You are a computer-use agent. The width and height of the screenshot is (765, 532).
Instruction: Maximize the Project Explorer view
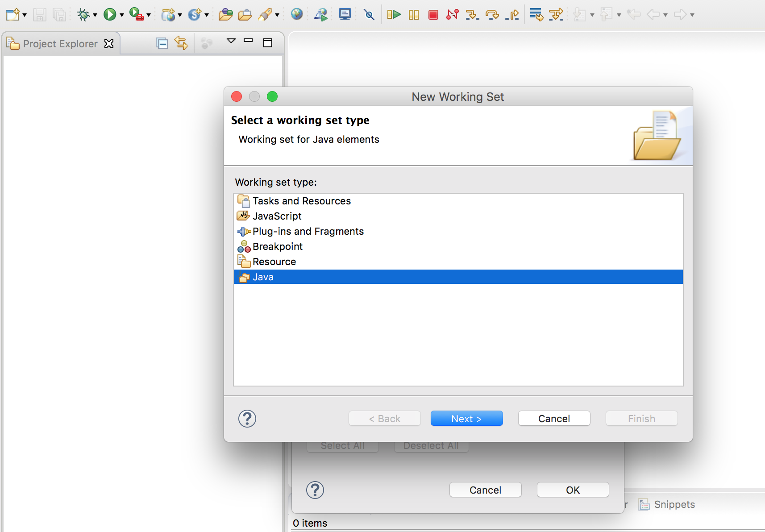tap(268, 43)
